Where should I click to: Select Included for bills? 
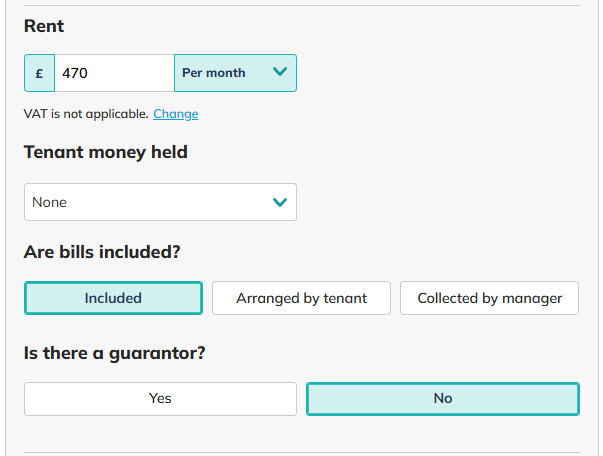(113, 298)
